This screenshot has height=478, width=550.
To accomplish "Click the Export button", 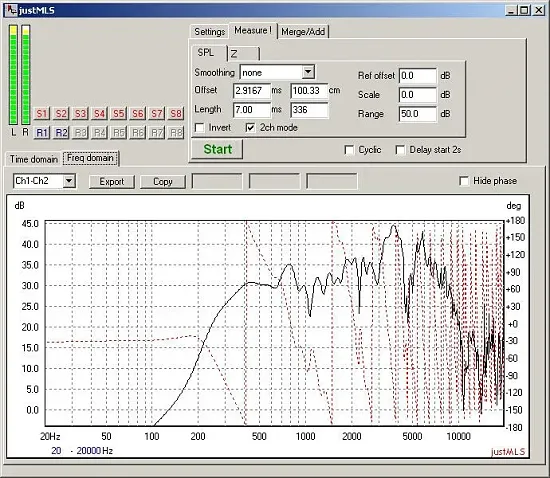I will [112, 182].
